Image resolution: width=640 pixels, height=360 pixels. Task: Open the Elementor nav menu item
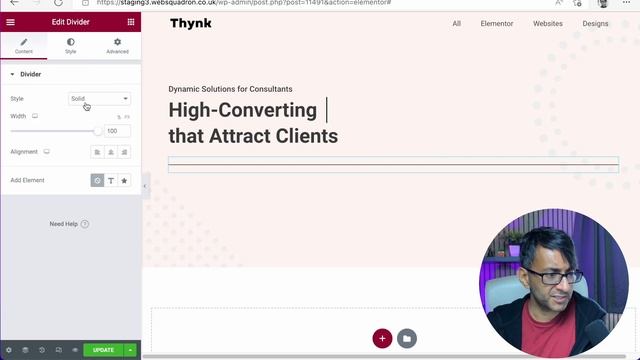coord(497,24)
